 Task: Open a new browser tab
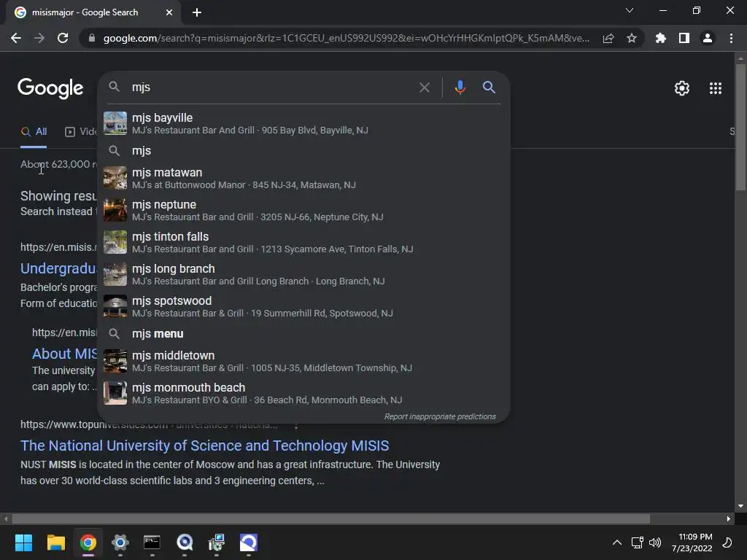[197, 12]
